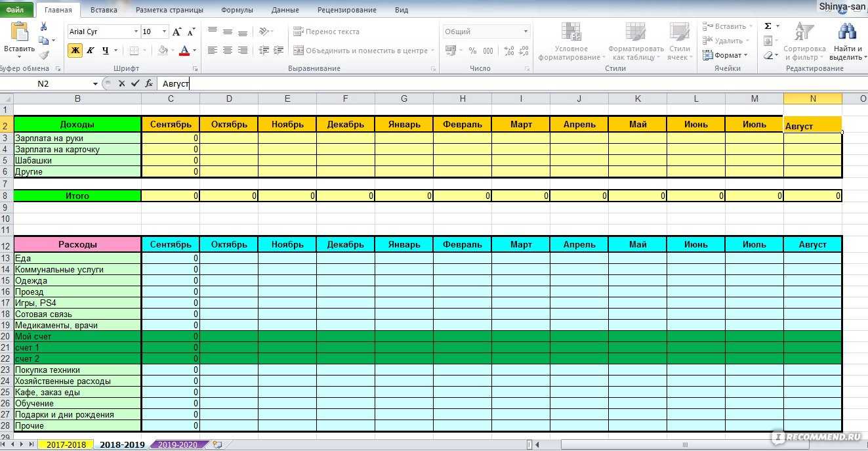Click the text orientation icon

click(264, 31)
